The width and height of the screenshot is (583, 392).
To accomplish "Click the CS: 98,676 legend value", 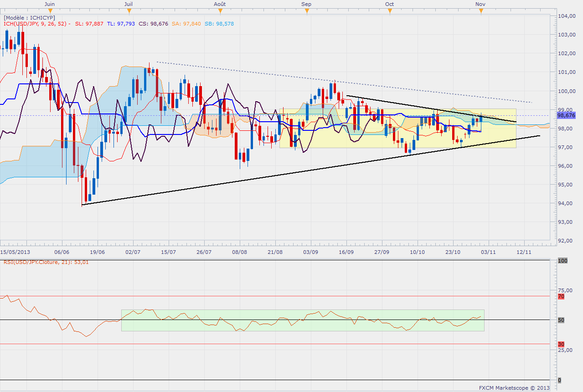I will [x=155, y=24].
